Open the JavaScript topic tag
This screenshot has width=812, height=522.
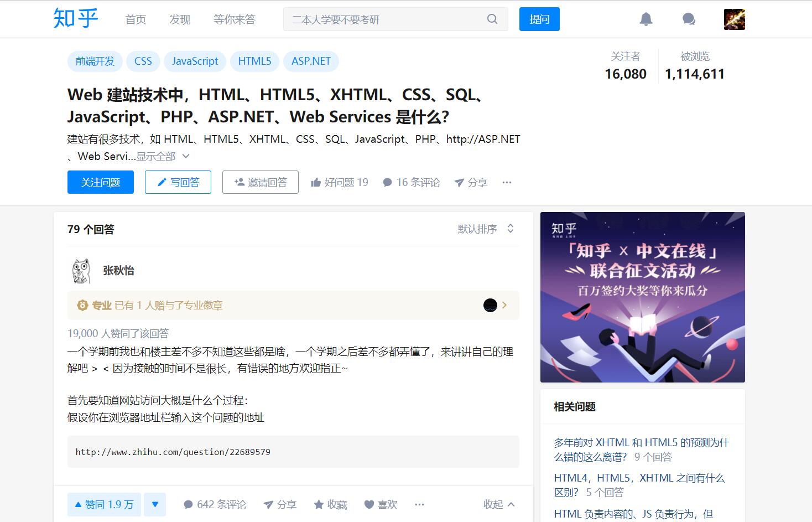(x=195, y=61)
